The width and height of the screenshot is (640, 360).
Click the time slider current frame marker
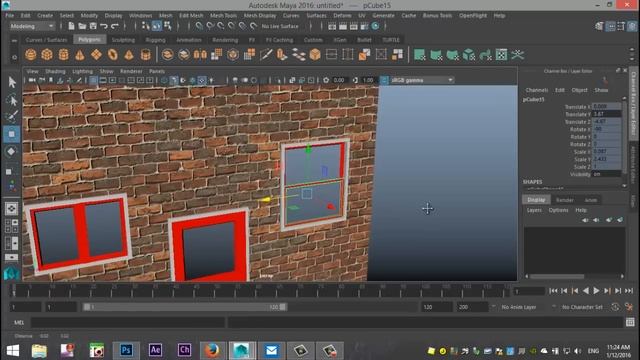[13, 291]
